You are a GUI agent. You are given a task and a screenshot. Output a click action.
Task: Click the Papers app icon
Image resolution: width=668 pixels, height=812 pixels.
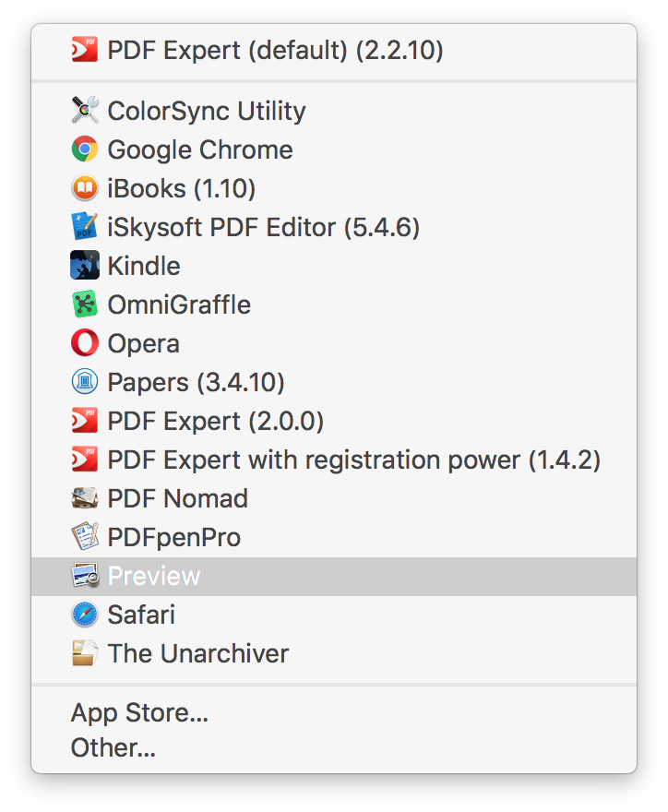[x=84, y=382]
